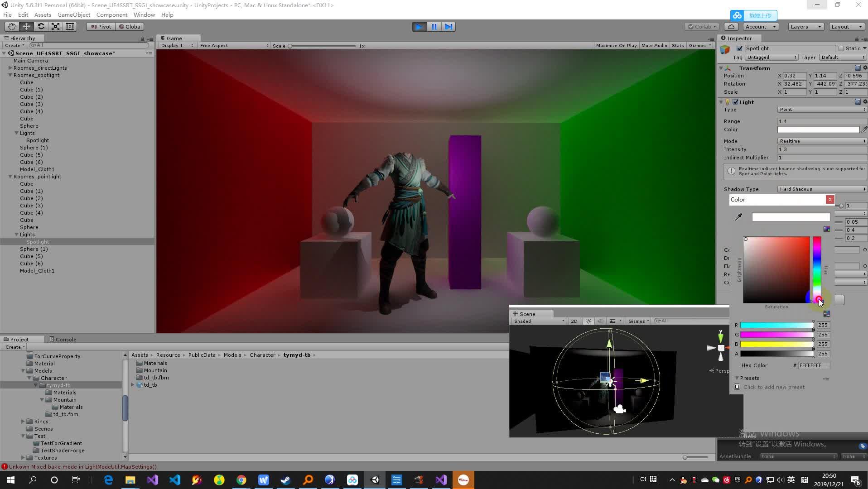Select the Scale tool
Screen dimensions: 868x489
click(55, 26)
